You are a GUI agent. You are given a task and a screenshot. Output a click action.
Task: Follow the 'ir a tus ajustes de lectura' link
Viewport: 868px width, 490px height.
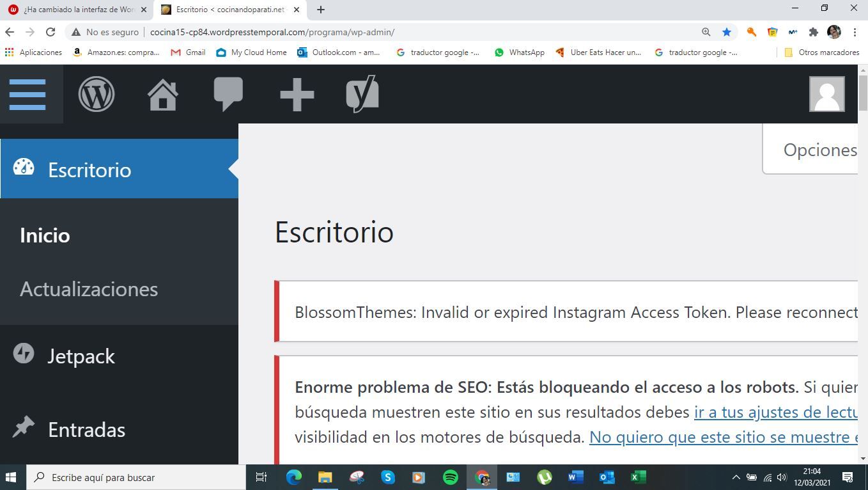tap(775, 412)
